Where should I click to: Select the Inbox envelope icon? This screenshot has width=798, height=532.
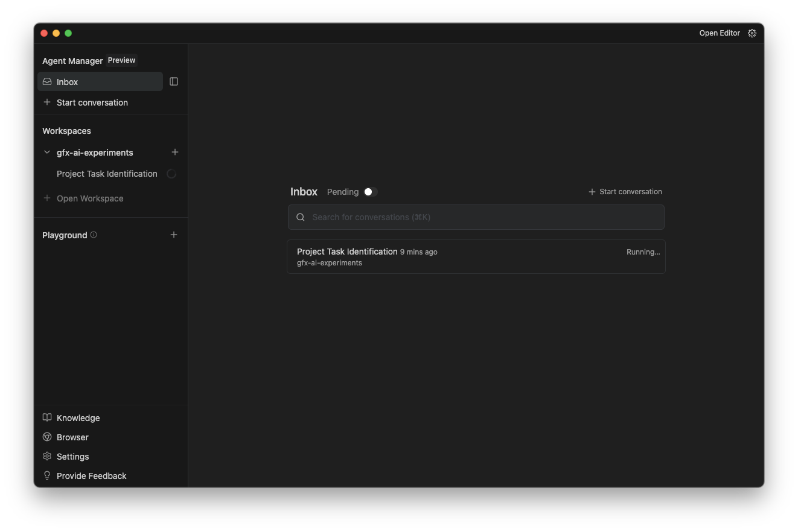pos(47,81)
